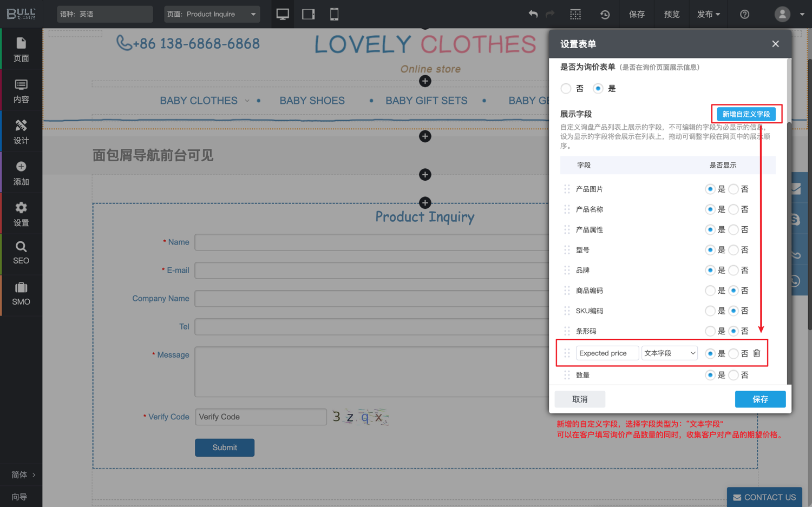Switch to mobile phone preview icon
Viewport: 812px width, 507px height.
tap(334, 14)
